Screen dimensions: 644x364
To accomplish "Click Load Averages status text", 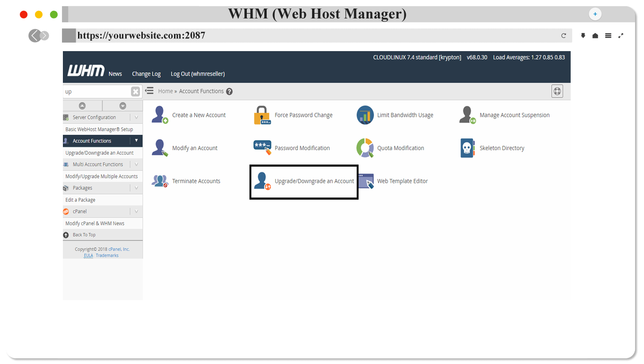I will click(x=529, y=57).
